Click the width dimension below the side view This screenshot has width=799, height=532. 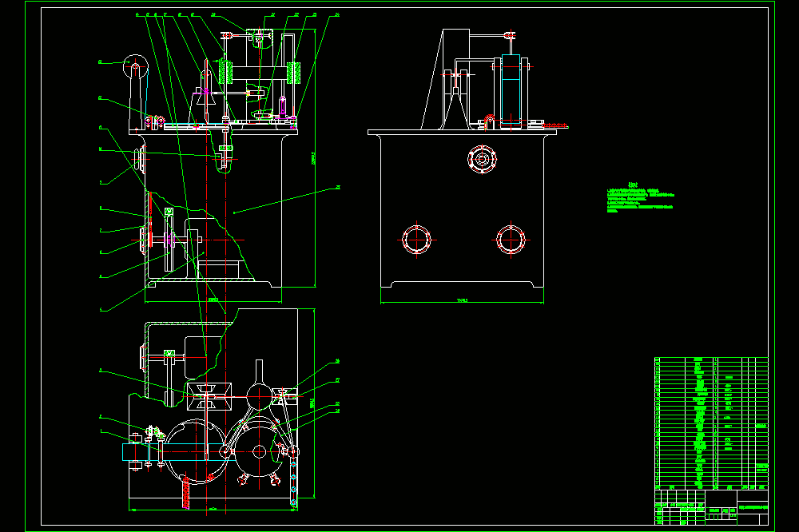[462, 300]
